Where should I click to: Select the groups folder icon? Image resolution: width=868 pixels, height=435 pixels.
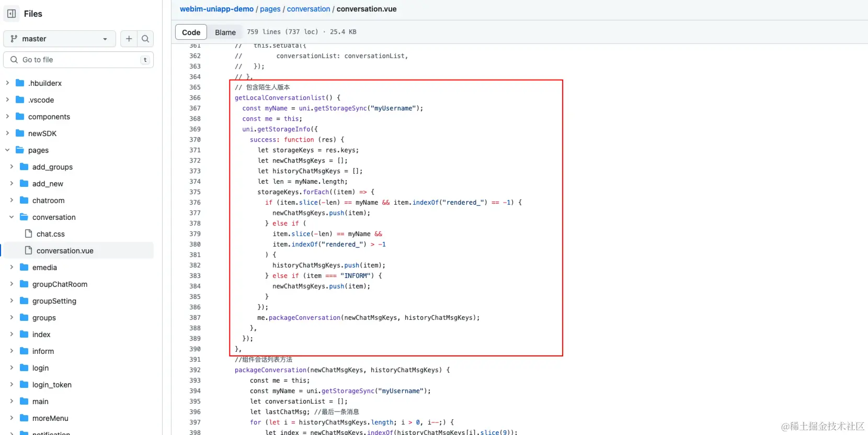[24, 317]
